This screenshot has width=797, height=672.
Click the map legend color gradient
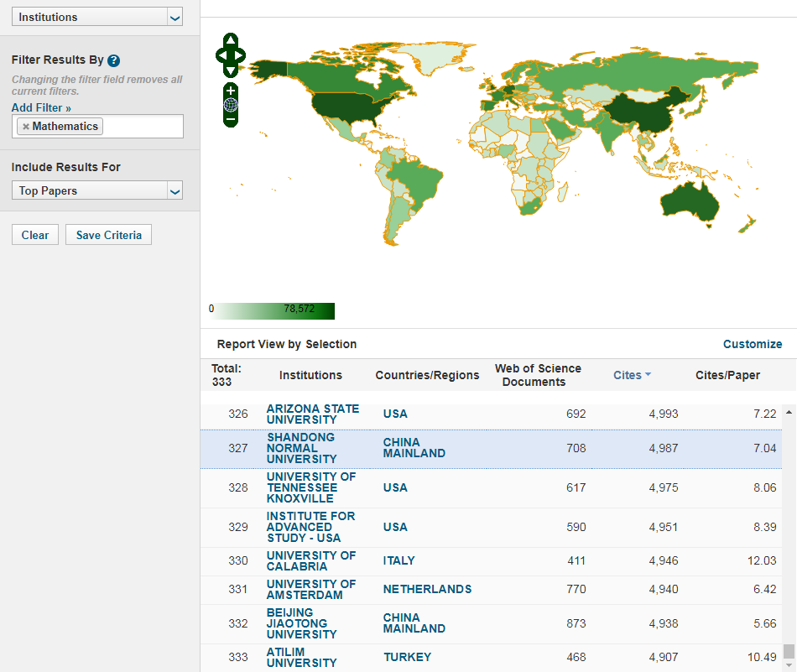click(x=272, y=310)
